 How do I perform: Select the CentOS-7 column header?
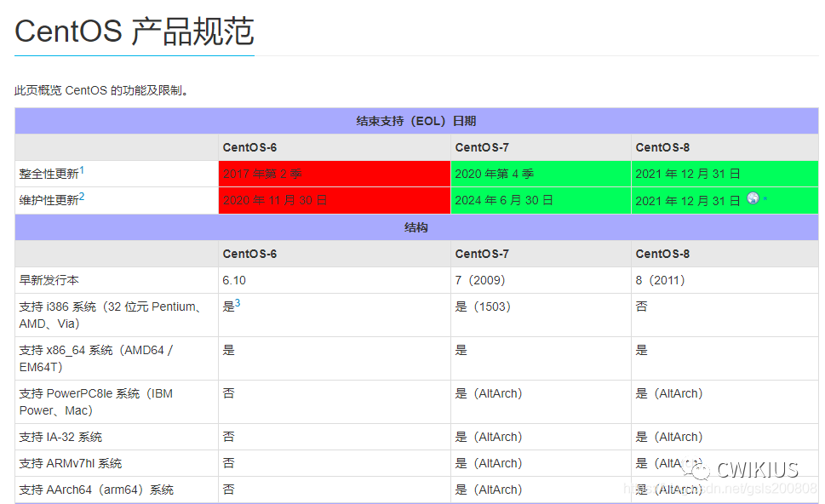(x=483, y=146)
